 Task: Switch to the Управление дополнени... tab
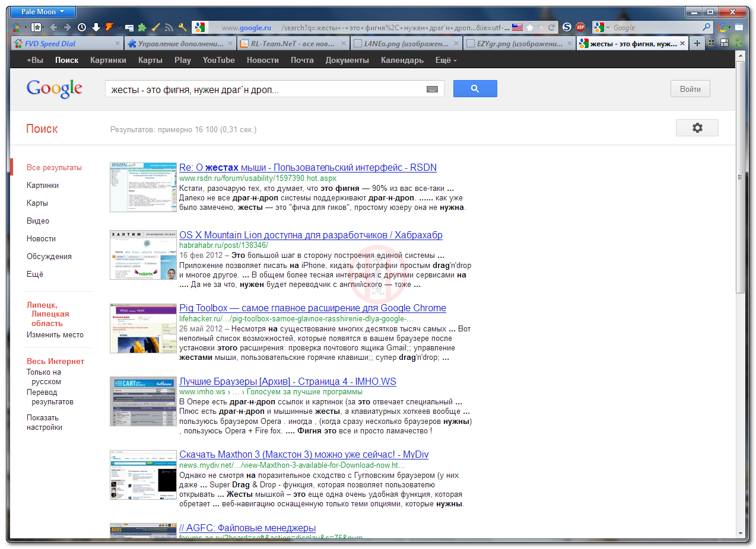180,43
